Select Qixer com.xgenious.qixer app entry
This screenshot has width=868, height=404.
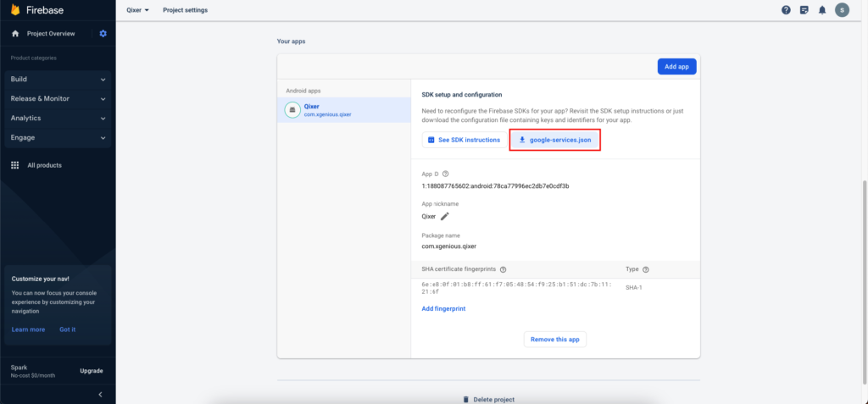(344, 110)
